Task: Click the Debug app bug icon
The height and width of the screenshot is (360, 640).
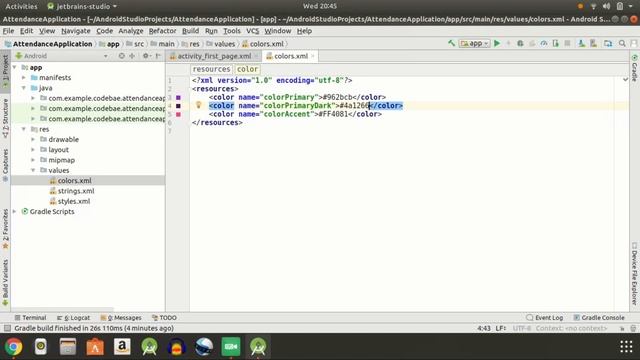Action: [520, 43]
